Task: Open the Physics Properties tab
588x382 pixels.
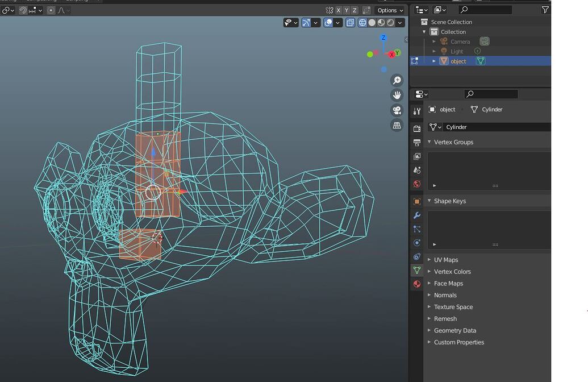Action: click(x=416, y=243)
